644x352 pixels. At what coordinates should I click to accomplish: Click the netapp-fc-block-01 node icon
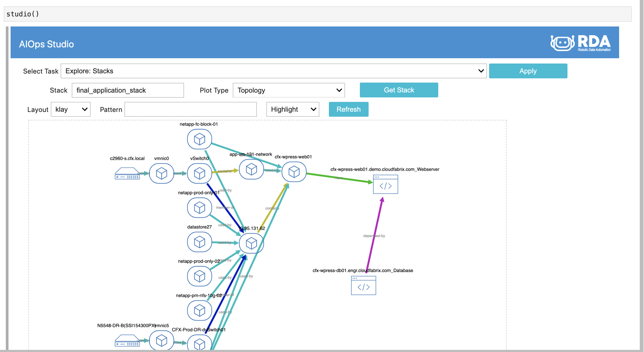click(199, 139)
